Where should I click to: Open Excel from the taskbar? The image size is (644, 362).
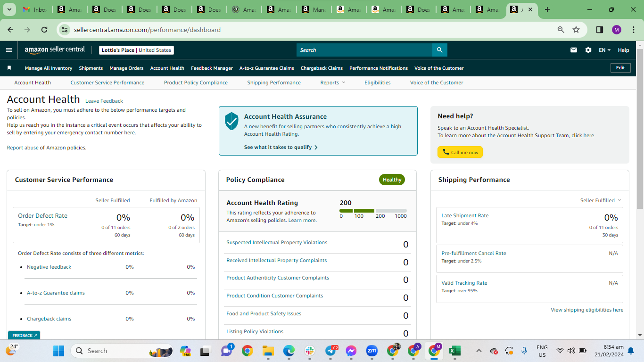tap(454, 351)
